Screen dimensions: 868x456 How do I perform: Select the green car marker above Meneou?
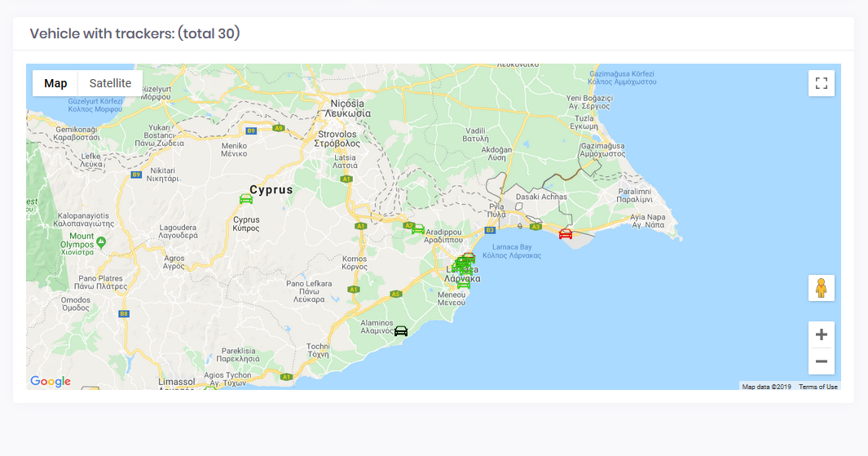point(463,284)
